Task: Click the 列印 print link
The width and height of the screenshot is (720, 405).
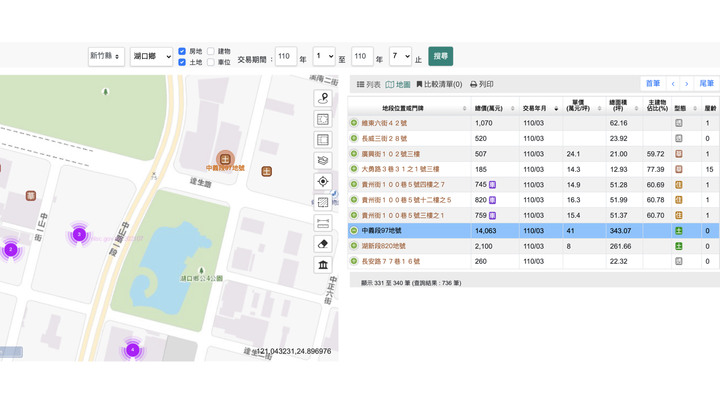Action: [482, 85]
